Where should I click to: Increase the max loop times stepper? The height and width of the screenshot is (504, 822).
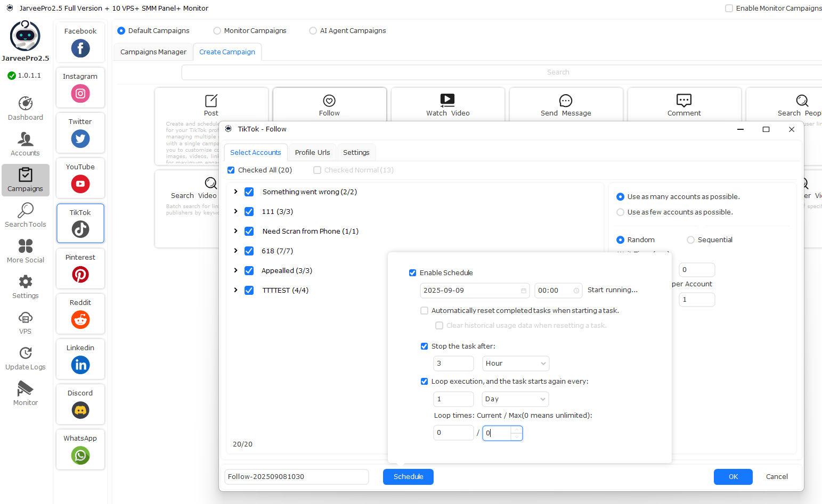[516, 430]
